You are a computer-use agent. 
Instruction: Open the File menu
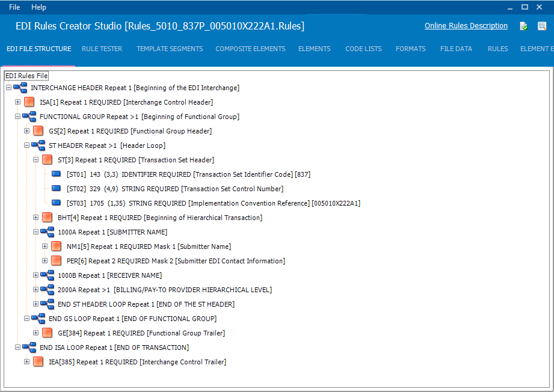[14, 7]
